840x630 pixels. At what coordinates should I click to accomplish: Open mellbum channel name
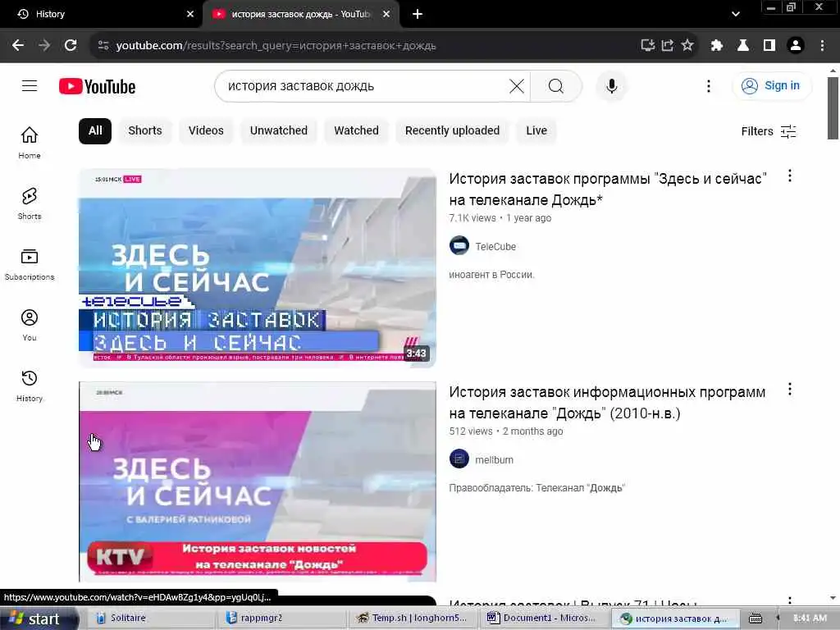(494, 459)
